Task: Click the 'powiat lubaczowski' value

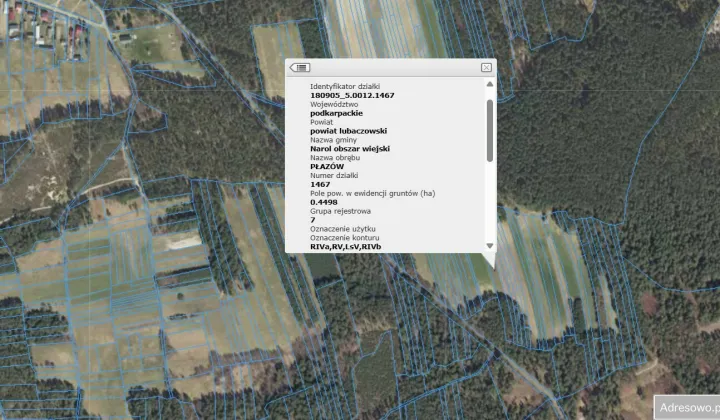Action: 349,131
